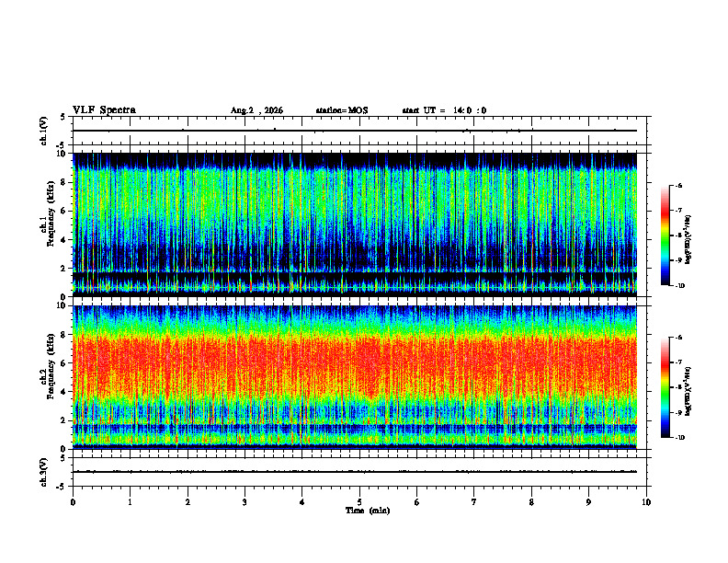
Task: Click time axis tick label "5"
Action: point(359,502)
